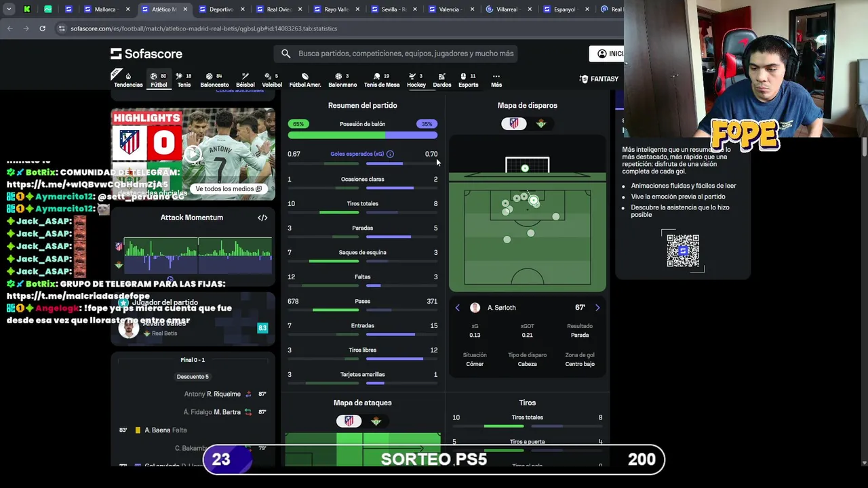Open the Esports section
The image size is (868, 488).
click(x=469, y=80)
